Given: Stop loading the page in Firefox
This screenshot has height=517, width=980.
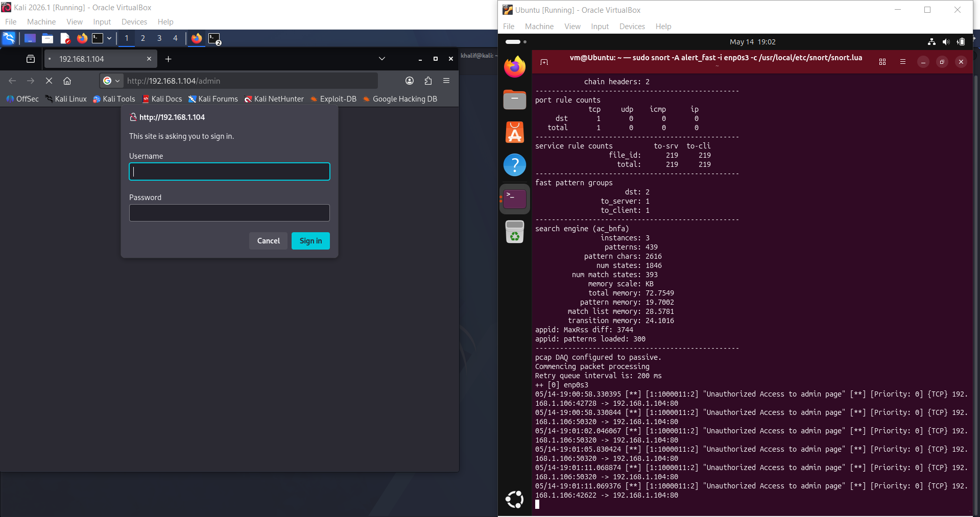Looking at the screenshot, I should [x=49, y=81].
